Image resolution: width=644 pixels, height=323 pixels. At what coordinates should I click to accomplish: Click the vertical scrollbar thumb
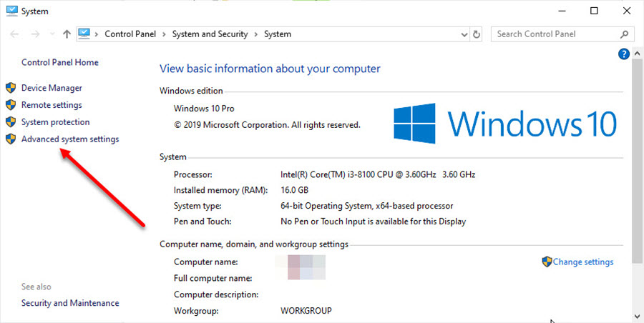[x=637, y=161]
